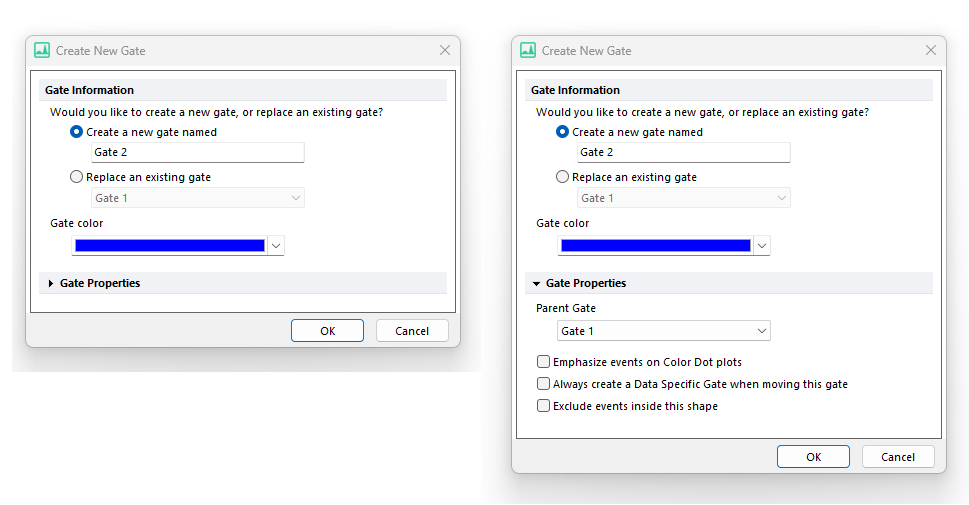Screen dimensions: 969x505
Task: Close the left Create New Gate dialog
Action: 445,50
